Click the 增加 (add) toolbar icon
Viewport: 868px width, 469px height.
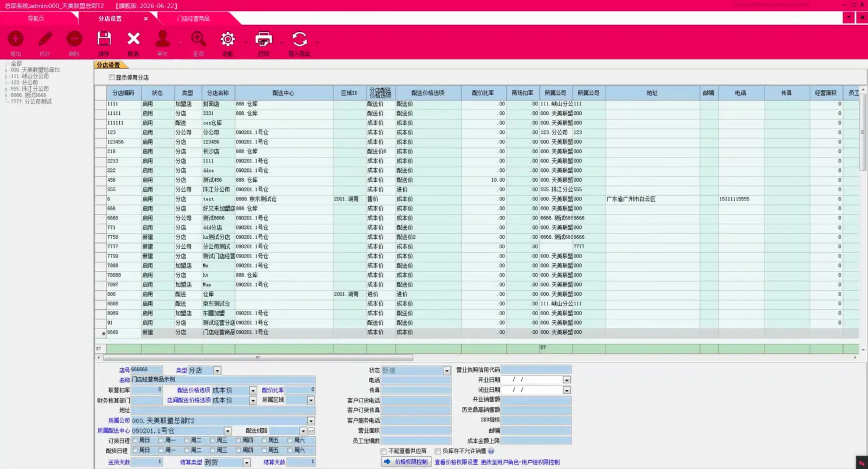(x=15, y=38)
